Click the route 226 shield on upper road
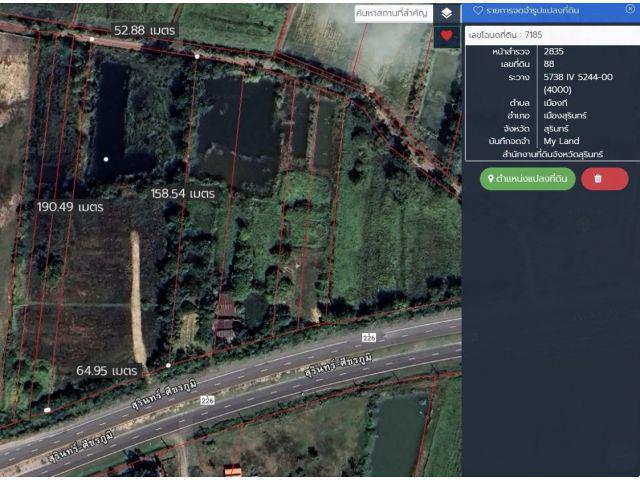This screenshot has height=480, width=640. tap(369, 338)
